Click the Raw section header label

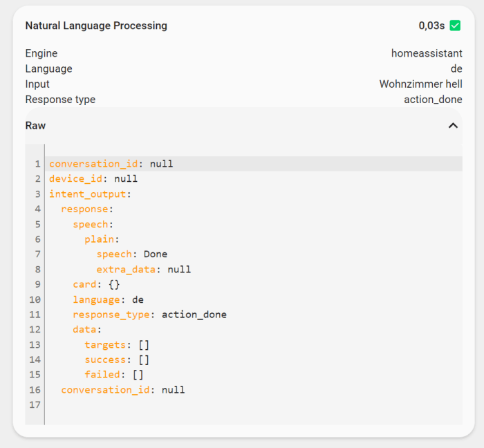pos(35,126)
